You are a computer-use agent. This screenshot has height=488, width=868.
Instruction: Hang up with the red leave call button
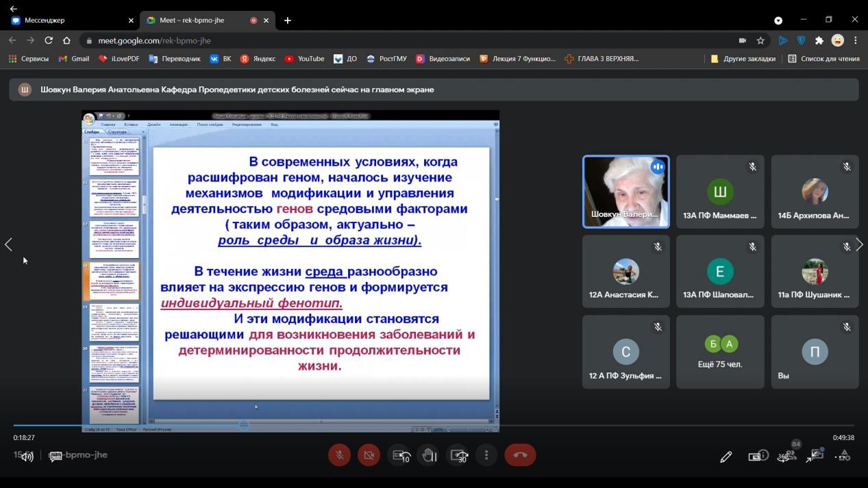click(520, 455)
